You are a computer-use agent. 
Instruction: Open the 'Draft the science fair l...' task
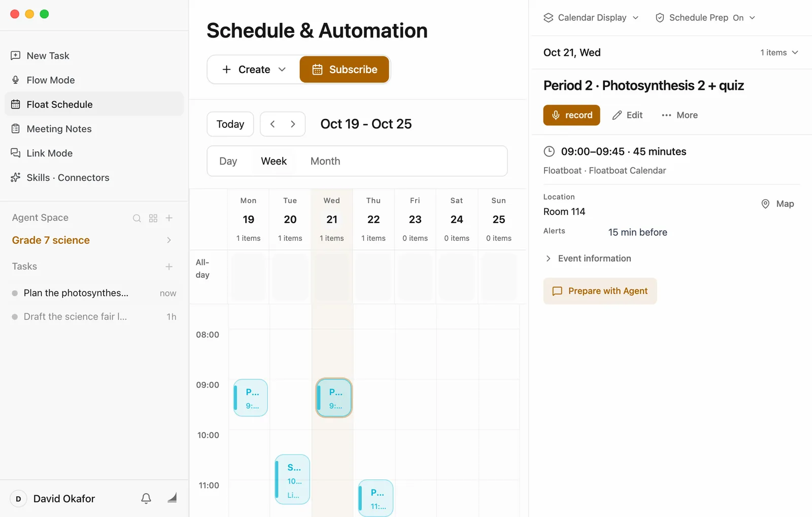point(94,317)
